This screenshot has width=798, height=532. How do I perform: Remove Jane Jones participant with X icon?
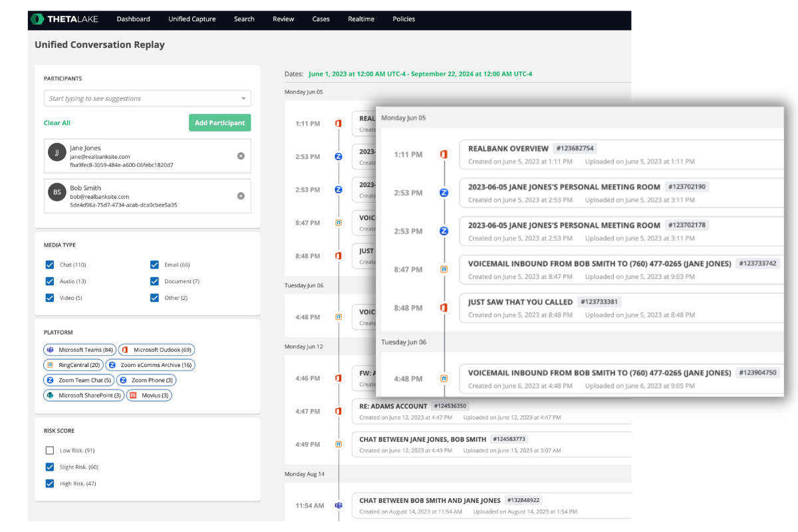click(241, 156)
